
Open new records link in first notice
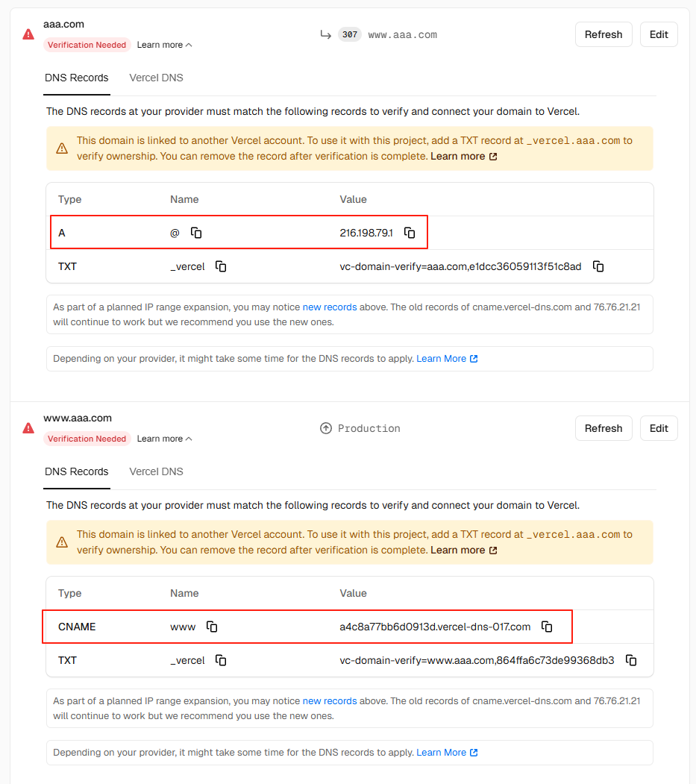(x=330, y=307)
